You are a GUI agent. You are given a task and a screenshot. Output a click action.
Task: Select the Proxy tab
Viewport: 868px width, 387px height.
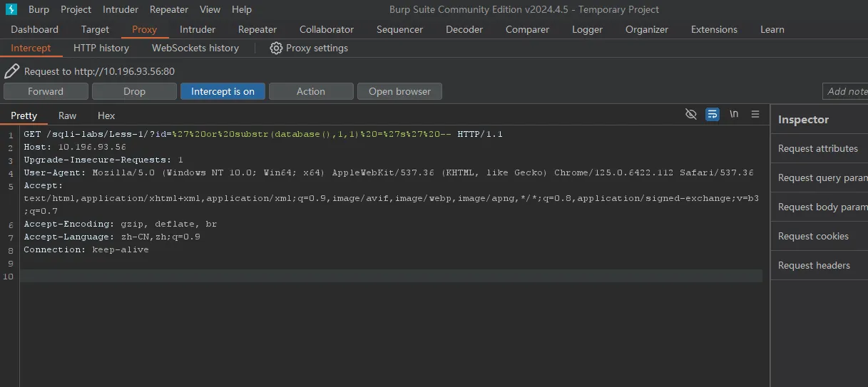[145, 29]
